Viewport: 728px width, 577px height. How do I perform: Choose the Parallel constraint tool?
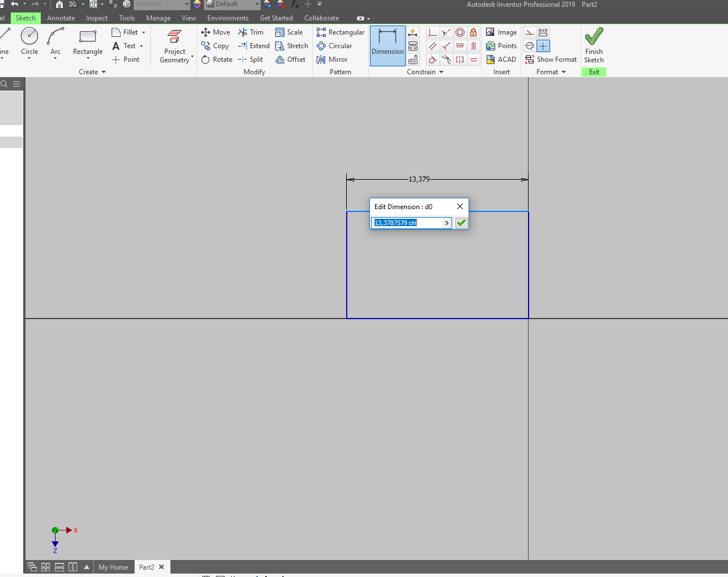coord(432,46)
